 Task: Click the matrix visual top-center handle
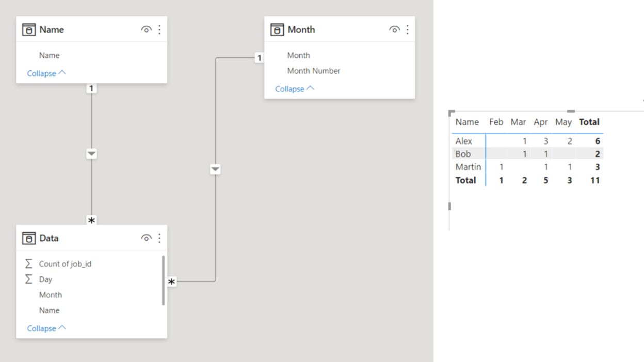click(571, 111)
